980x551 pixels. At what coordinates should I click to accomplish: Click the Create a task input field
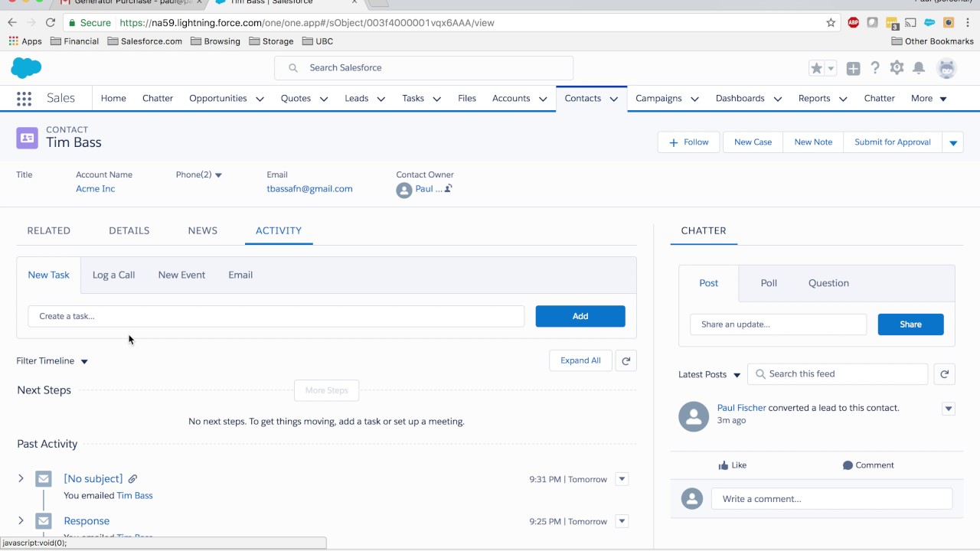coord(276,316)
